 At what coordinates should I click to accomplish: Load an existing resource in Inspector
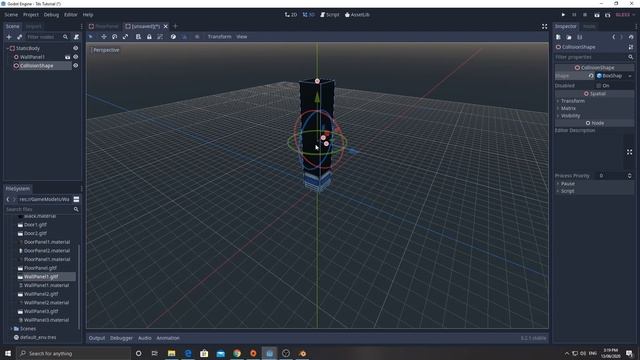569,37
